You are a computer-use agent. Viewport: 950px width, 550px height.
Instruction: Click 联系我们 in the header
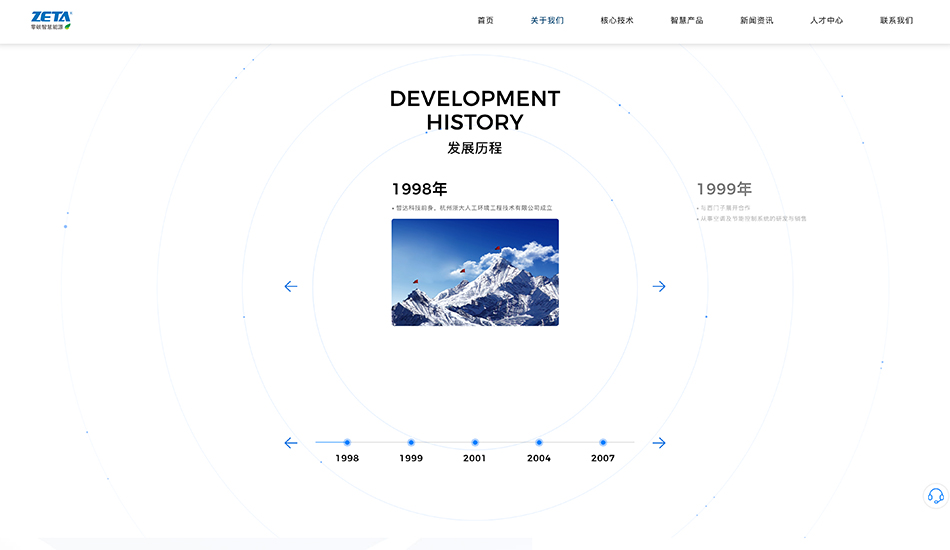(897, 20)
